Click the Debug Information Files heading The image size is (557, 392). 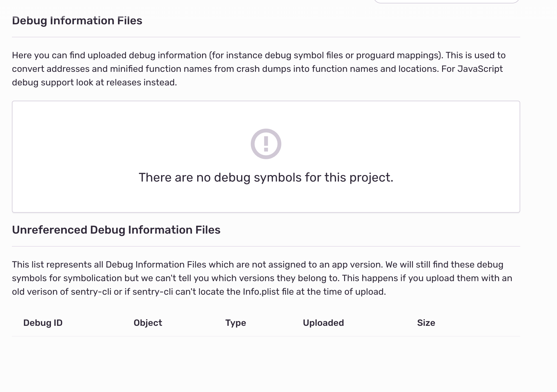pyautogui.click(x=77, y=21)
